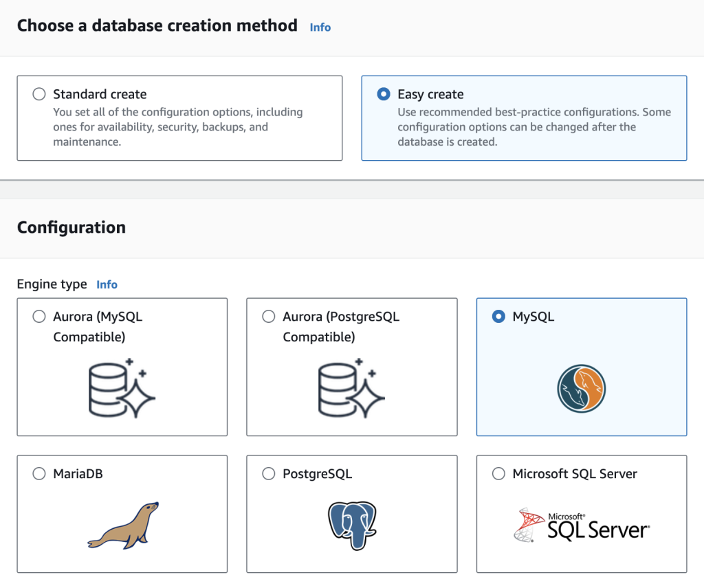Screen dimensions: 704x588
Task: Click the PostgreSQL engine card
Action: [352, 513]
